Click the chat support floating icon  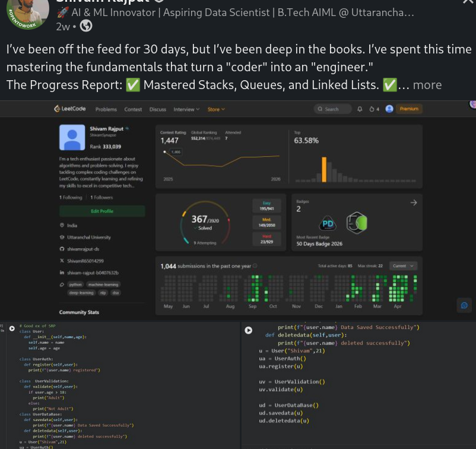coord(464,305)
